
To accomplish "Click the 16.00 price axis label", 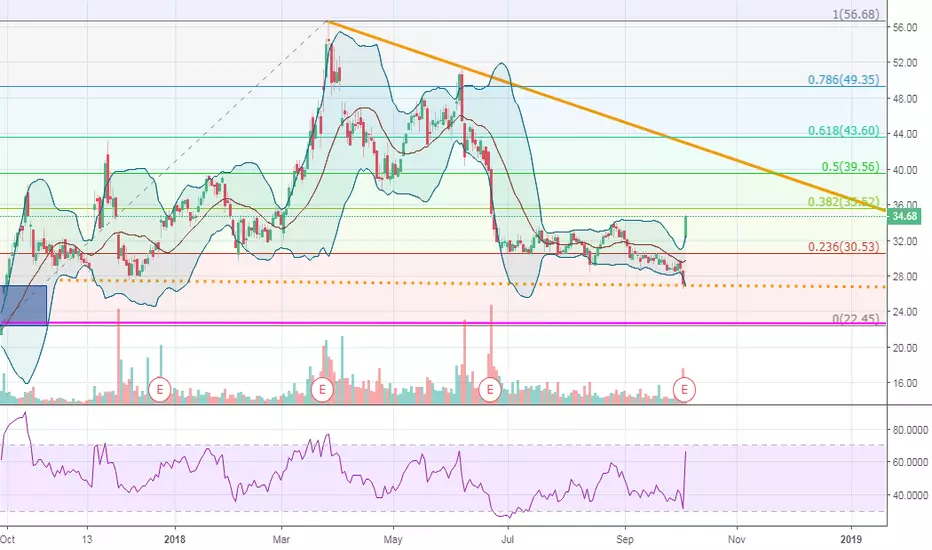I will point(905,384).
